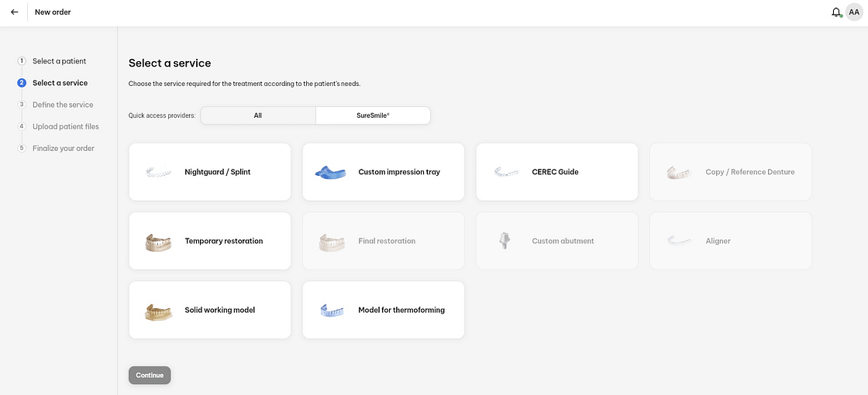Click the Temporary restoration model icon
Image resolution: width=868 pixels, height=395 pixels.
click(x=159, y=242)
